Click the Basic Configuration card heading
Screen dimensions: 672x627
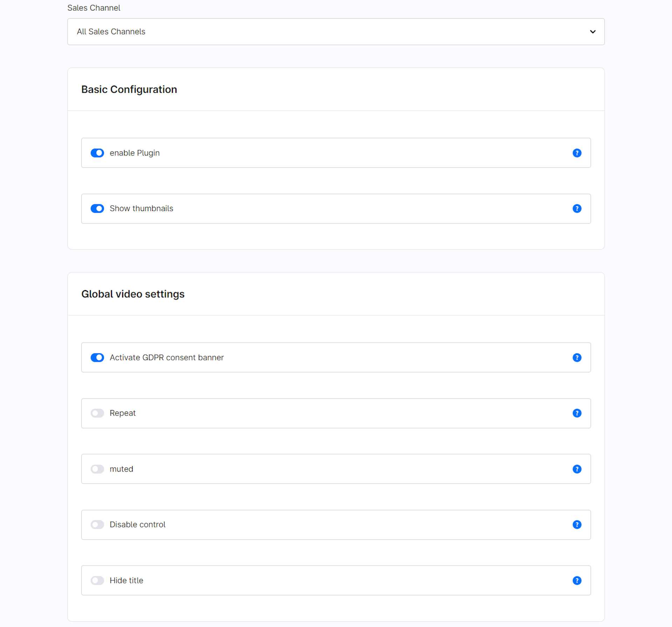(x=129, y=90)
